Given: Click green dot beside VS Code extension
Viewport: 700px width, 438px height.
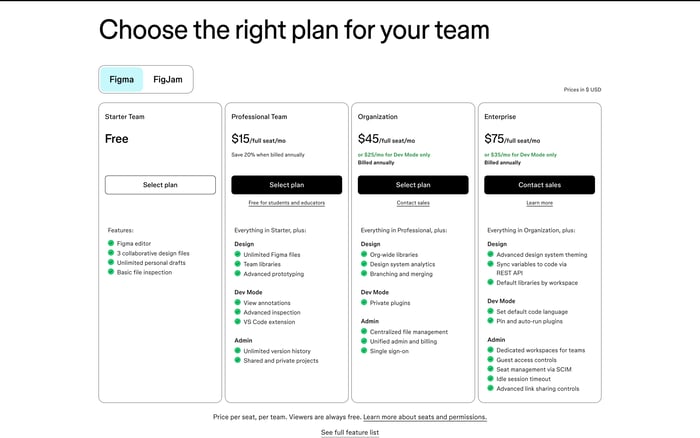Looking at the screenshot, I should 238,321.
